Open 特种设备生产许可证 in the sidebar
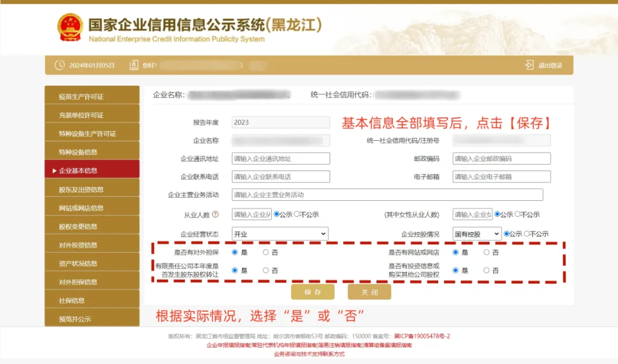 (x=92, y=134)
